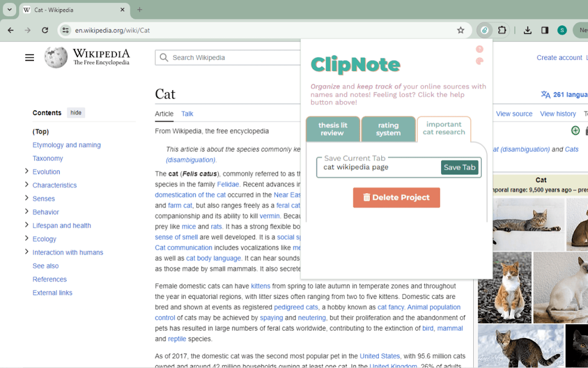Expand the Senses section
This screenshot has width=588, height=368.
[26, 198]
